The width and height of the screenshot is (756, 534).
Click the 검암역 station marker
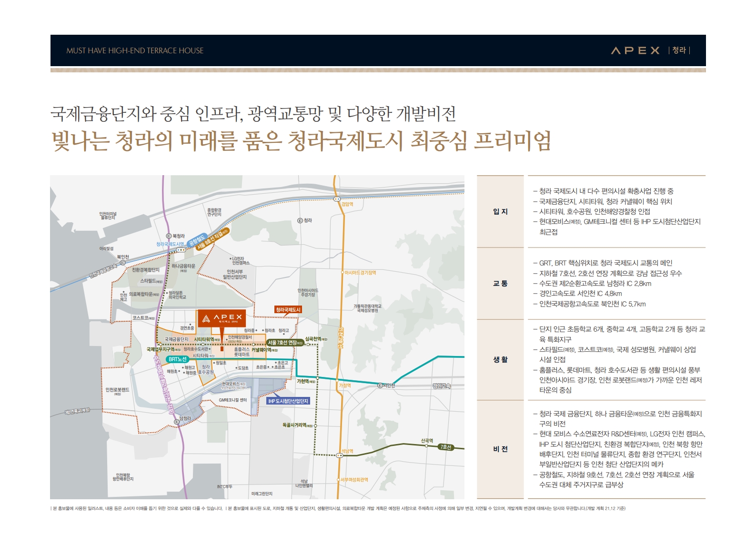pyautogui.click(x=337, y=199)
